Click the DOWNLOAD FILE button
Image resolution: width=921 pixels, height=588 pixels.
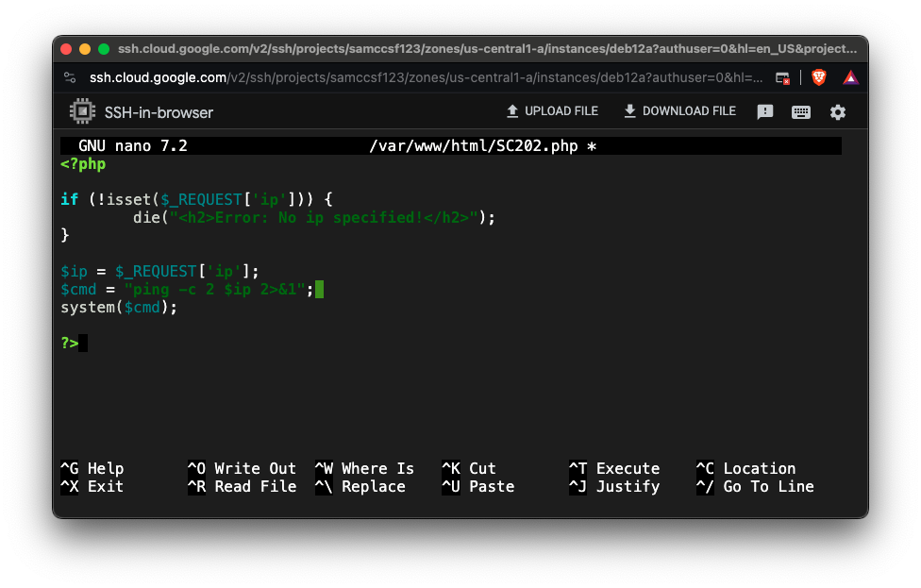pos(679,111)
